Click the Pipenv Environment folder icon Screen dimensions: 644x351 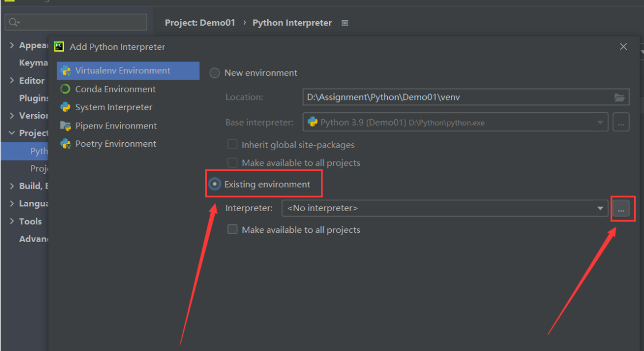(x=65, y=126)
